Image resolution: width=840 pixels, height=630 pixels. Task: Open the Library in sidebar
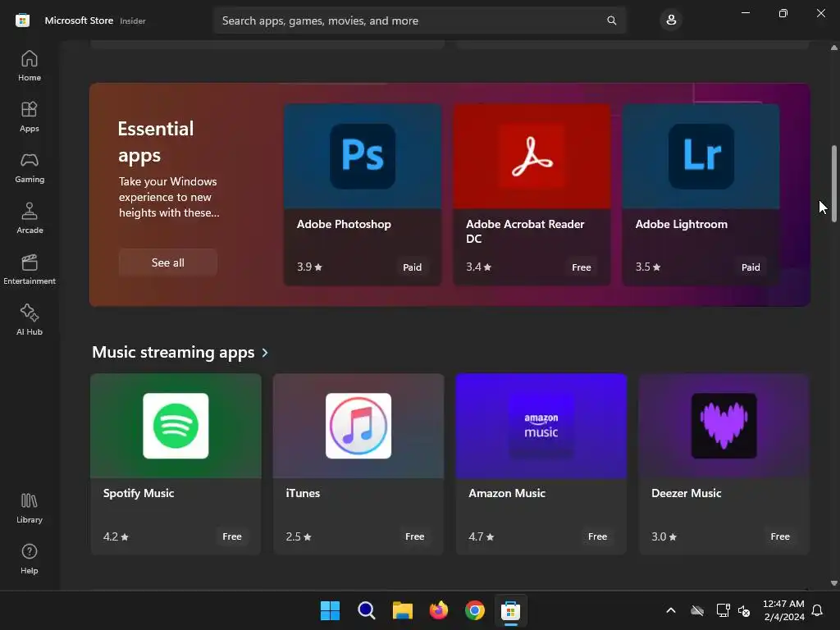click(x=30, y=508)
